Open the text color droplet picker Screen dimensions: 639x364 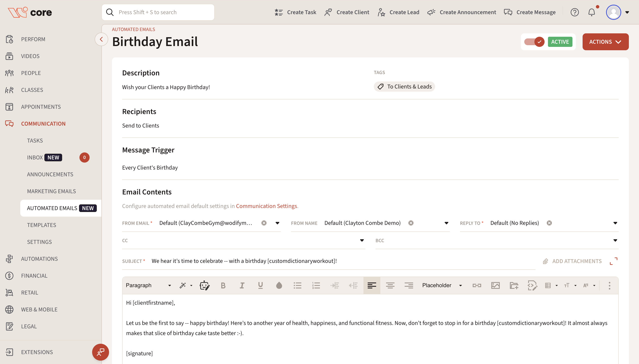coord(279,285)
